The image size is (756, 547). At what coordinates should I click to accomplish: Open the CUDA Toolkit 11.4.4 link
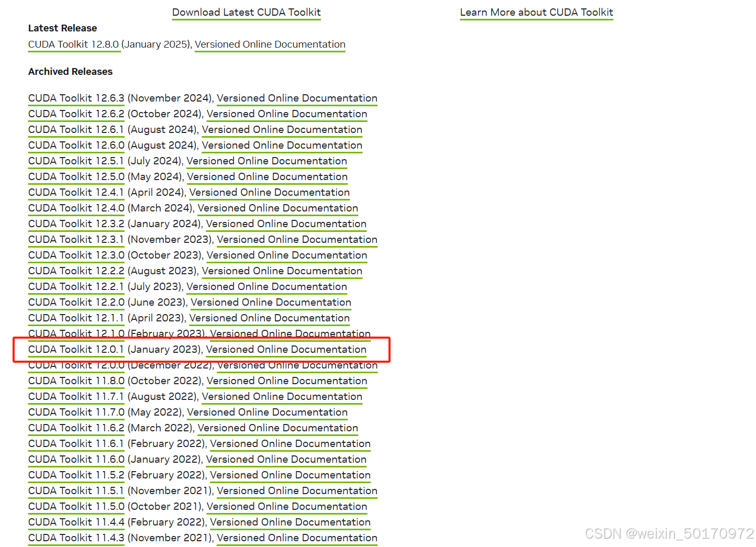pos(76,522)
